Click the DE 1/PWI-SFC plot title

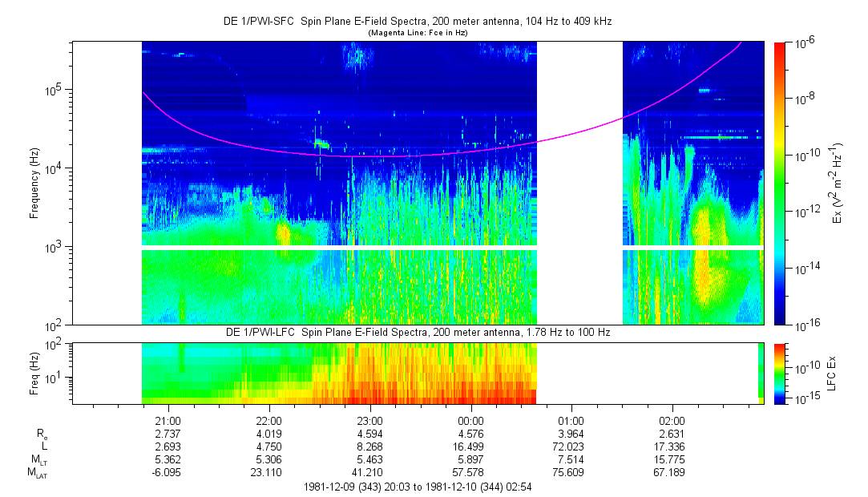click(417, 22)
